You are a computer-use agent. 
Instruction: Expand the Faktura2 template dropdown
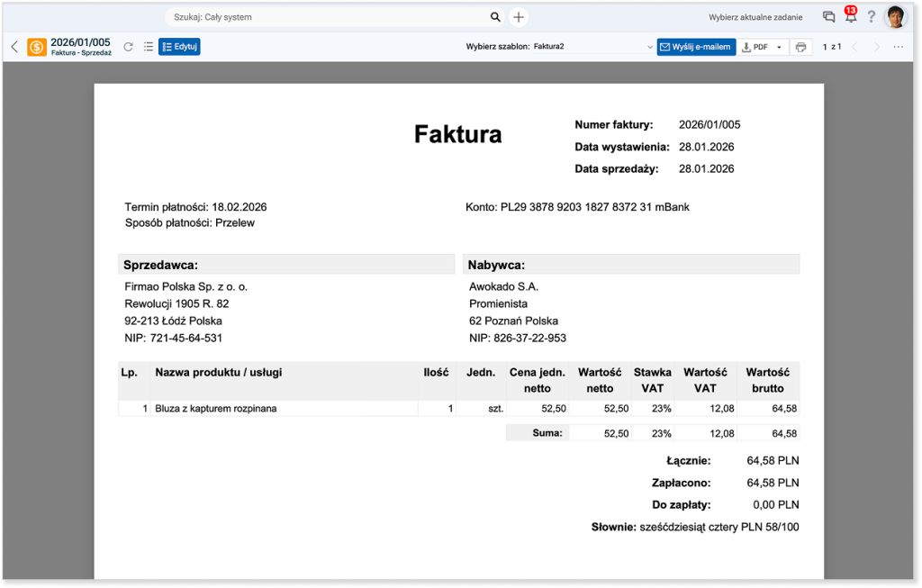tap(650, 47)
